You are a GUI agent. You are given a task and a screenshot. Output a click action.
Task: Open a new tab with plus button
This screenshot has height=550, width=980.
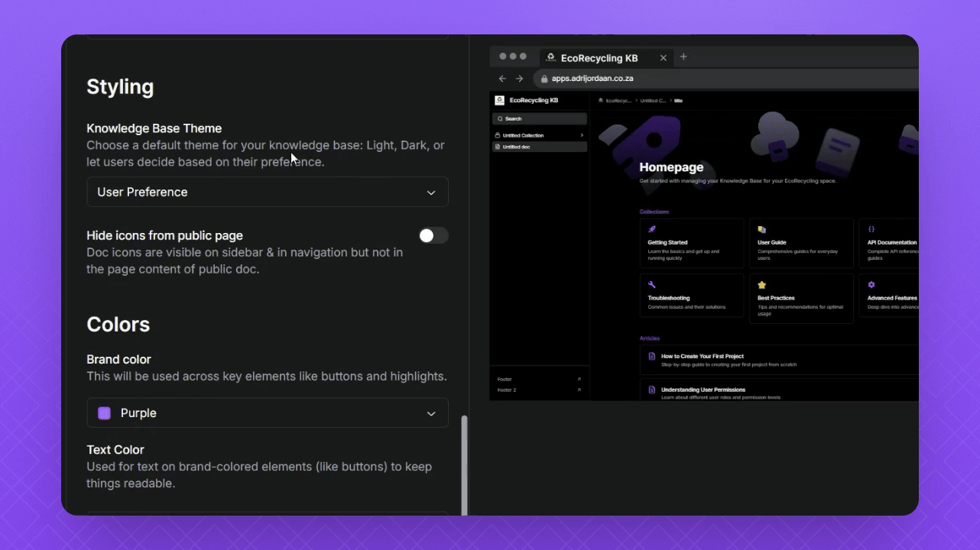click(683, 57)
